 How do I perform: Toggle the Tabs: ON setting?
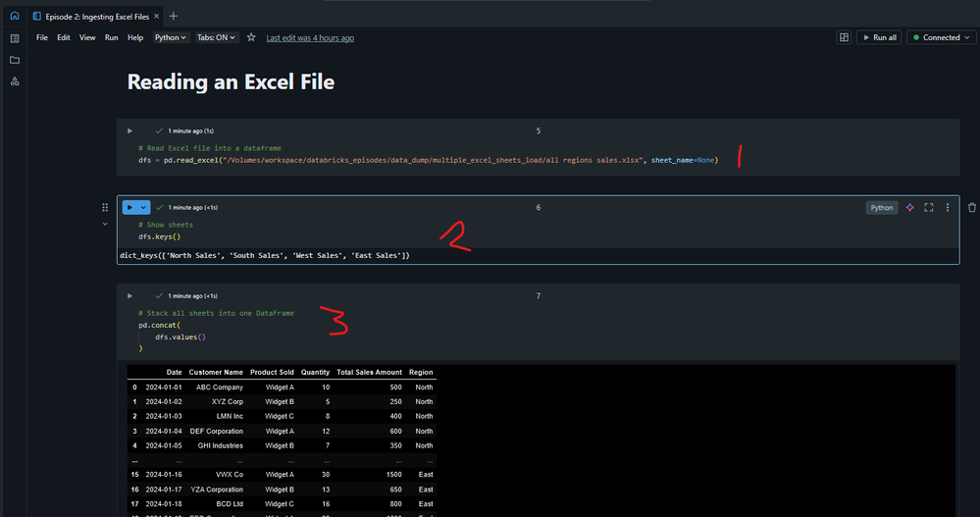[218, 37]
